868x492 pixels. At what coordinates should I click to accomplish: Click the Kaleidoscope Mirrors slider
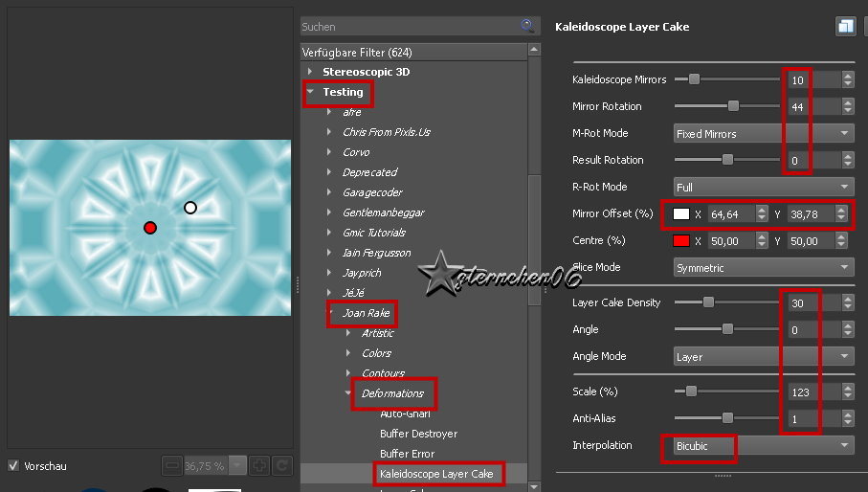click(727, 79)
